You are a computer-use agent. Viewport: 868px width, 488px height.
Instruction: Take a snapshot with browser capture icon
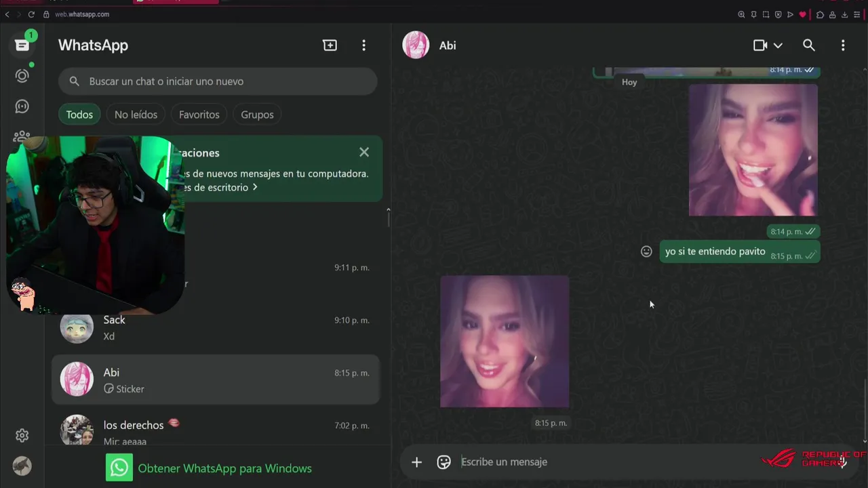click(766, 14)
